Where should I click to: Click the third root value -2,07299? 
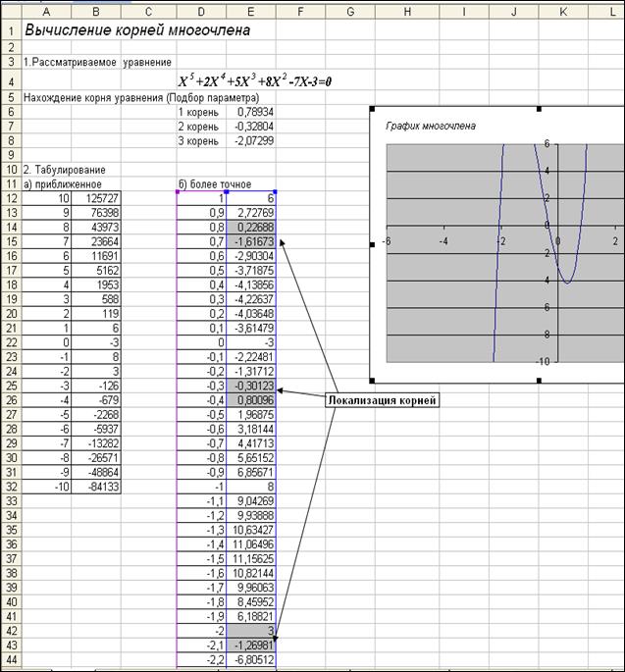(251, 140)
